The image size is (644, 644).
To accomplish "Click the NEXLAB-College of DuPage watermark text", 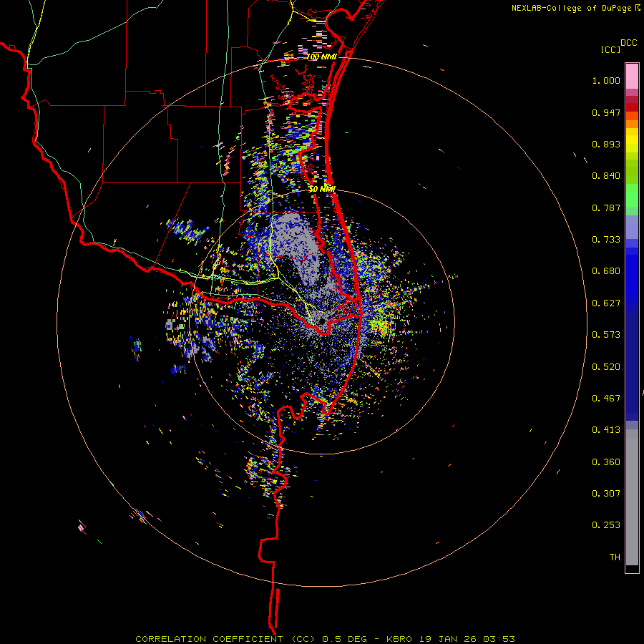I will [571, 8].
